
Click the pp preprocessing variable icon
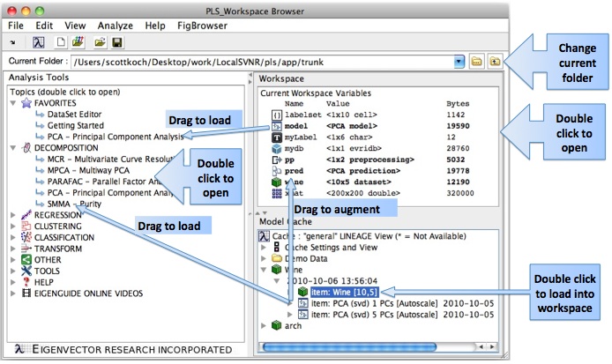(x=276, y=160)
